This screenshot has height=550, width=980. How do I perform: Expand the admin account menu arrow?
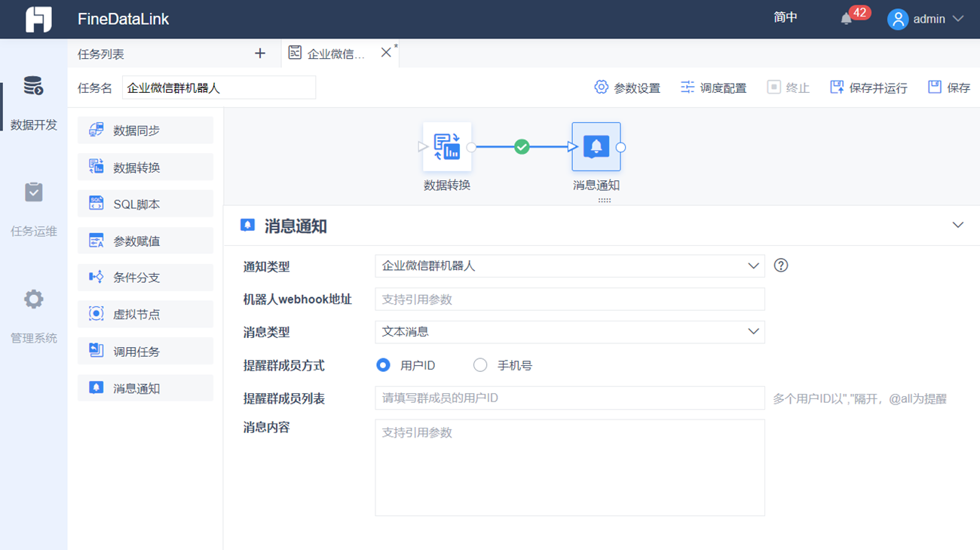[x=958, y=19]
